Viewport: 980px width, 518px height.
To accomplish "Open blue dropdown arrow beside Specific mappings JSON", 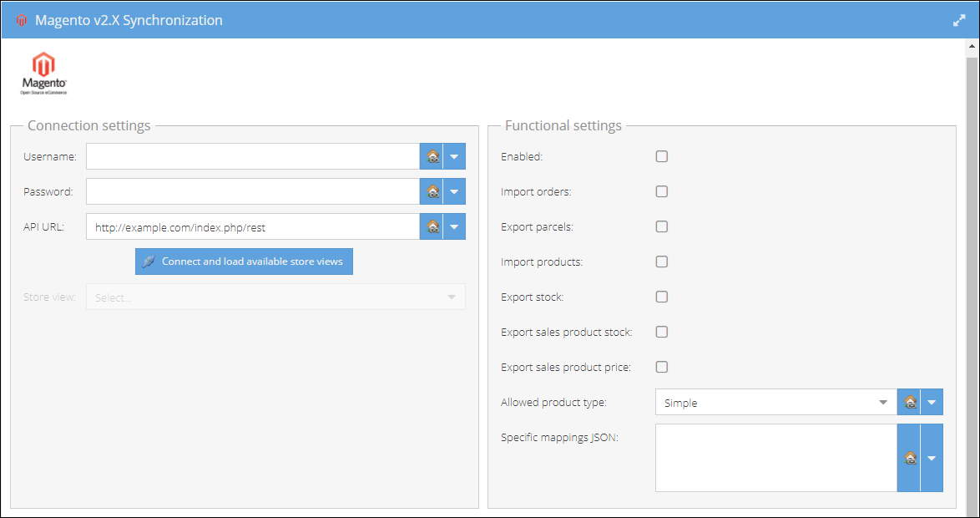I will pyautogui.click(x=932, y=458).
